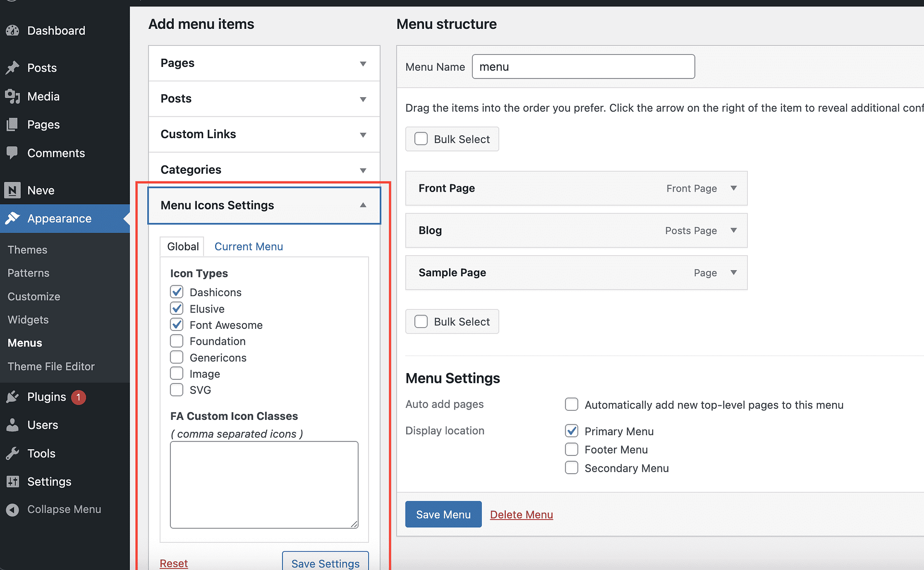Click the Posts pushpin icon
924x570 pixels.
[x=13, y=68]
